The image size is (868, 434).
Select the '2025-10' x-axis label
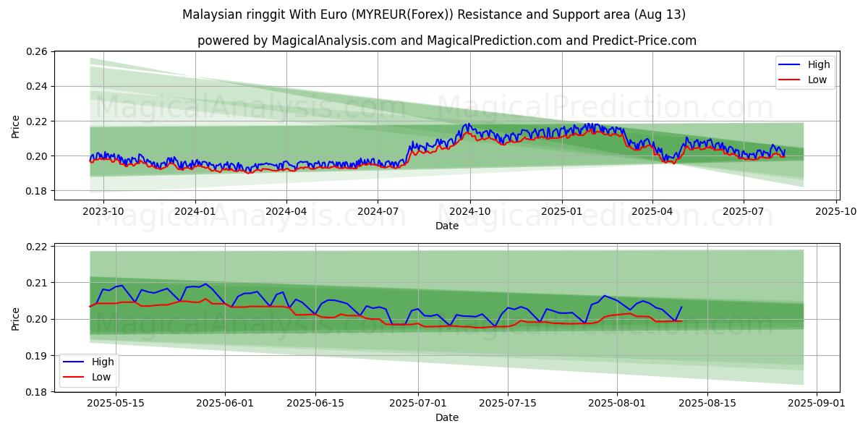click(836, 211)
